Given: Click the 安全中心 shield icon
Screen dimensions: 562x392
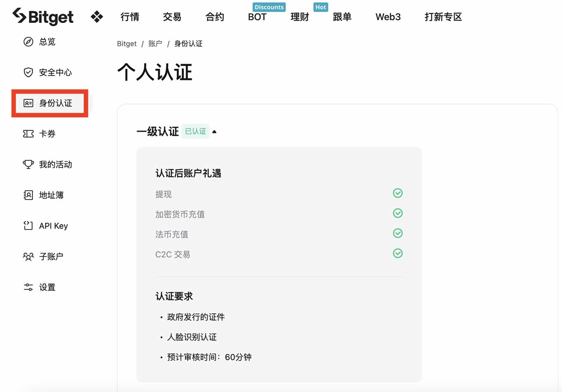Looking at the screenshot, I should 29,73.
